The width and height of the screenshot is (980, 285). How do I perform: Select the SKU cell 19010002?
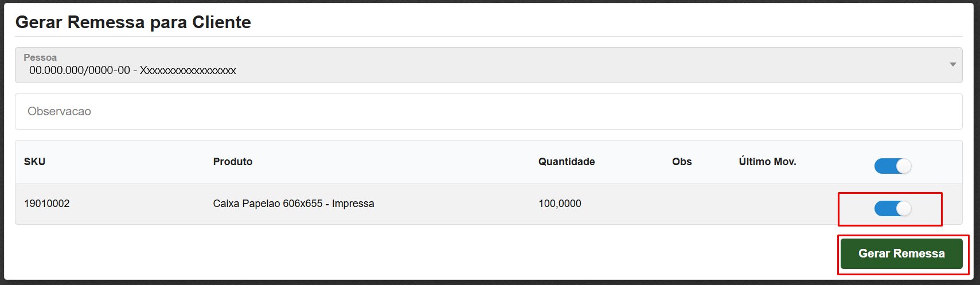(47, 204)
